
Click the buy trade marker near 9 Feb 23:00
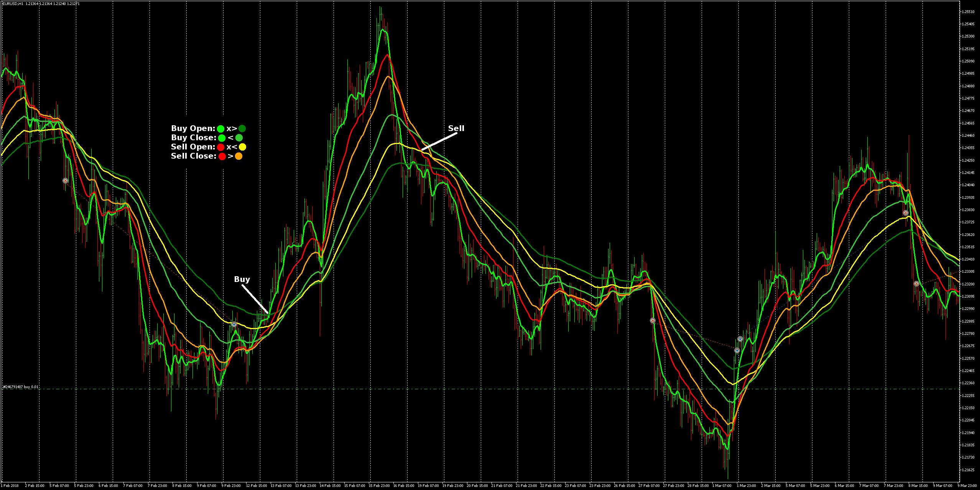tap(234, 324)
